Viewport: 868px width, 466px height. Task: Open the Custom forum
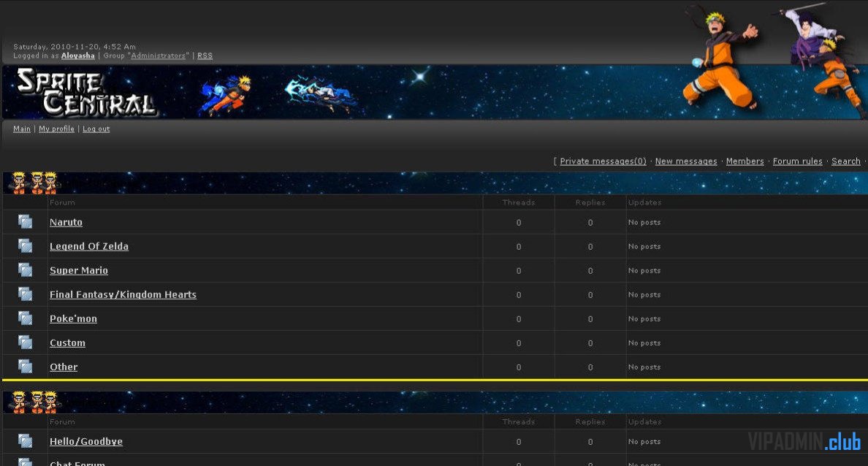pyautogui.click(x=67, y=343)
